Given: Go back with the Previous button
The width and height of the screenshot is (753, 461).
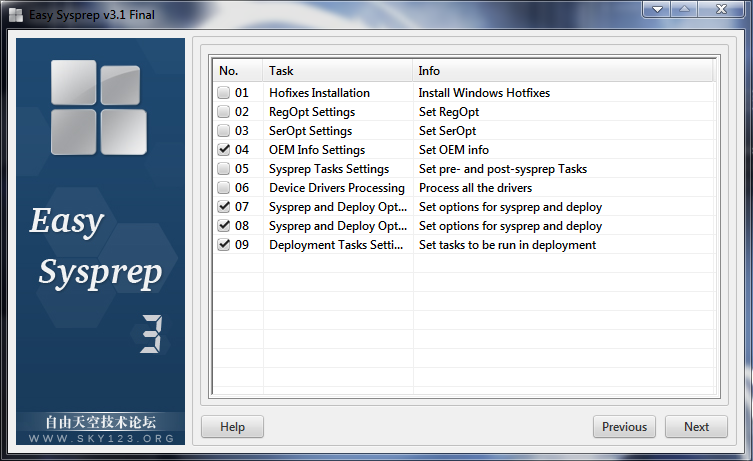Looking at the screenshot, I should pos(624,426).
